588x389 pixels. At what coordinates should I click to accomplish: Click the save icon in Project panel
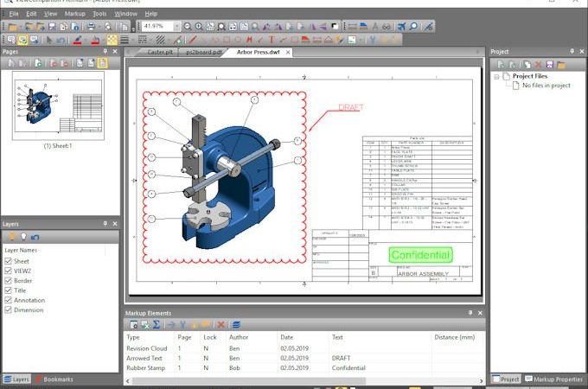549,65
